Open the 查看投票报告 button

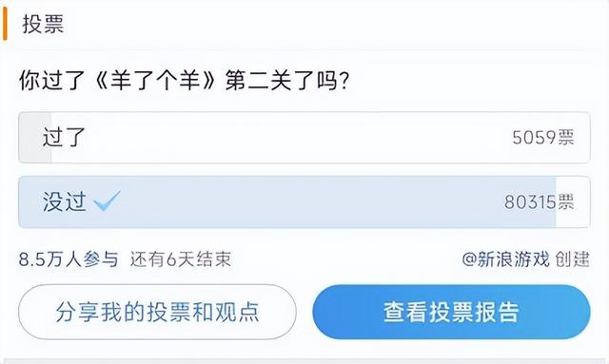coord(451,312)
